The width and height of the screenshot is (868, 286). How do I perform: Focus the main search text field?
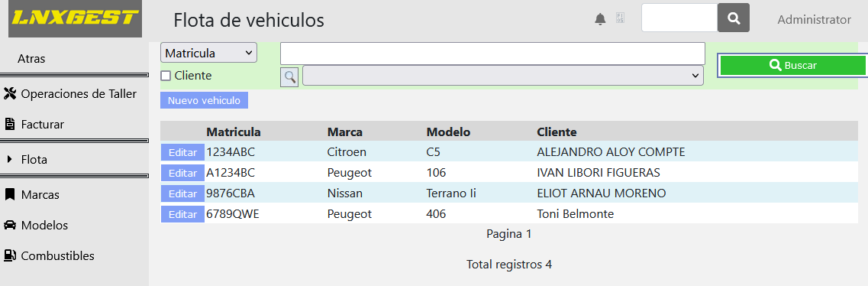coord(492,54)
